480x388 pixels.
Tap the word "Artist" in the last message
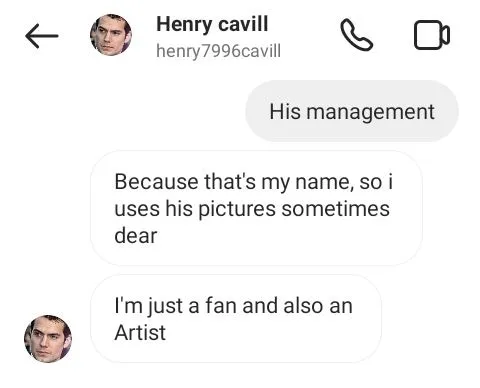[140, 333]
